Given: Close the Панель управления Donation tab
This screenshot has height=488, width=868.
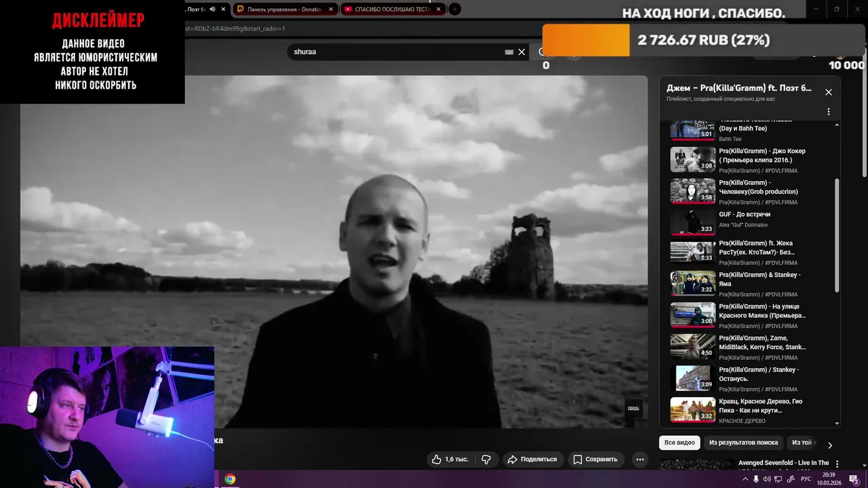Looking at the screenshot, I should (x=331, y=9).
